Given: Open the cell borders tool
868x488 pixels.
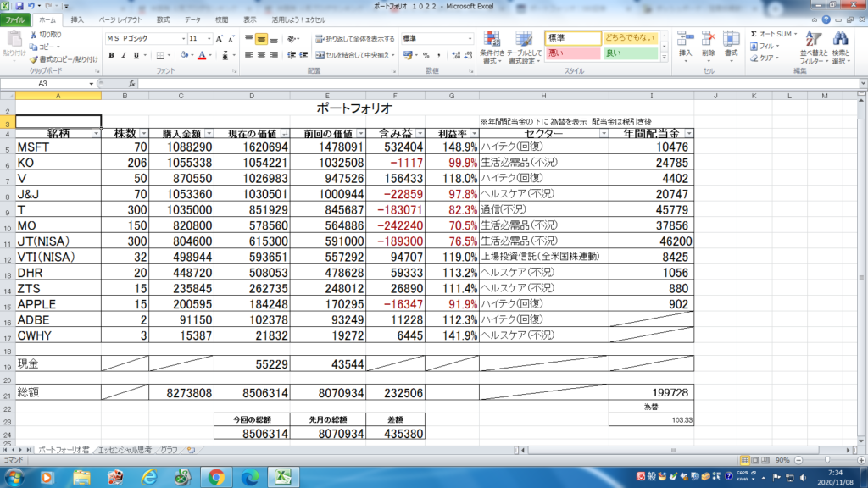Looking at the screenshot, I should tap(160, 55).
